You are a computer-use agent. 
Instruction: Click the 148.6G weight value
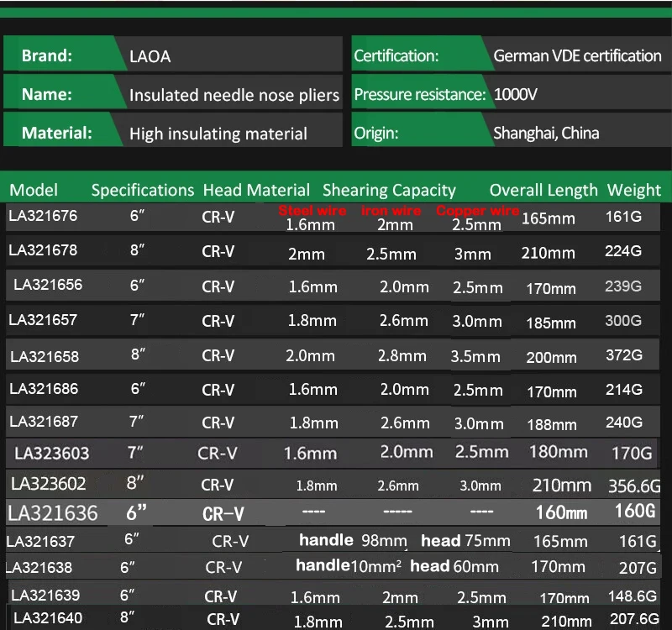click(633, 596)
